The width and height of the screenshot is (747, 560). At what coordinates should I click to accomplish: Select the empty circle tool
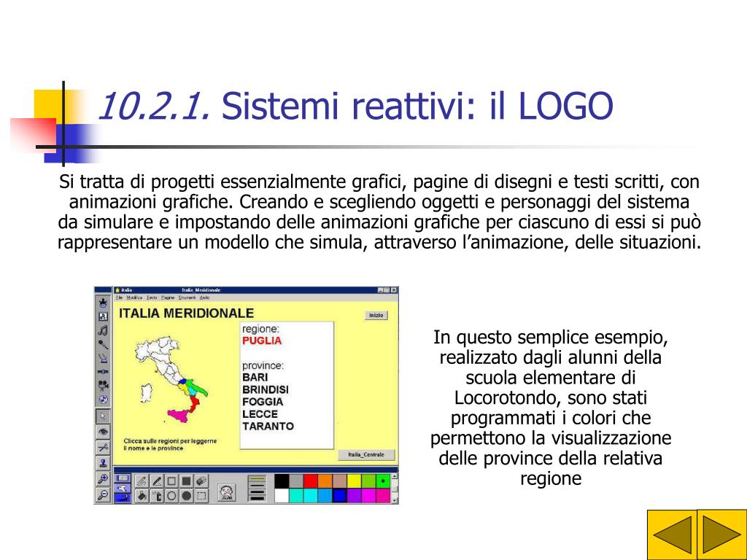(171, 496)
